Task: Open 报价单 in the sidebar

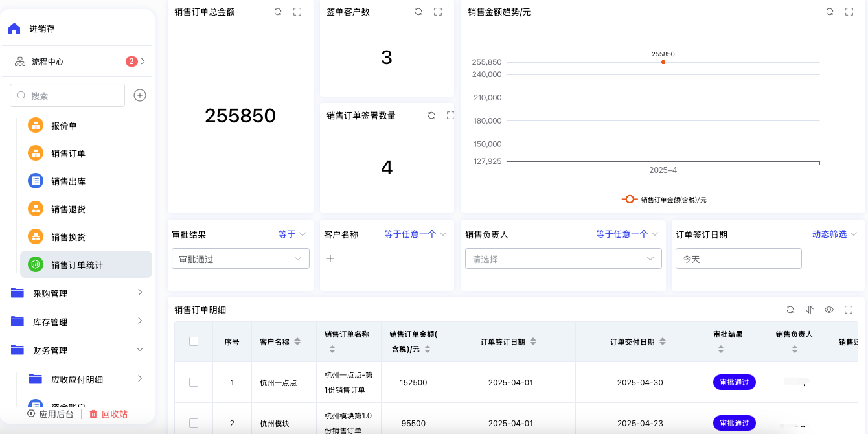Action: tap(64, 126)
